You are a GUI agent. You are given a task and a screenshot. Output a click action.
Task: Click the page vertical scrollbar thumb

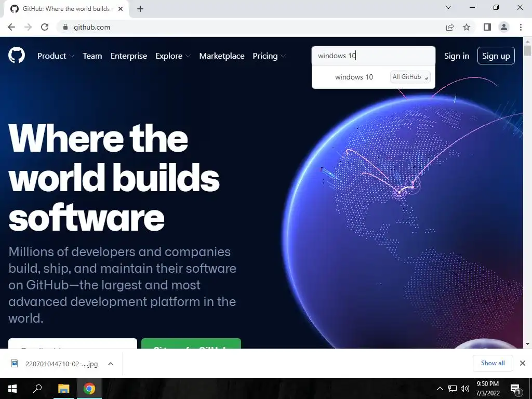coord(527,50)
